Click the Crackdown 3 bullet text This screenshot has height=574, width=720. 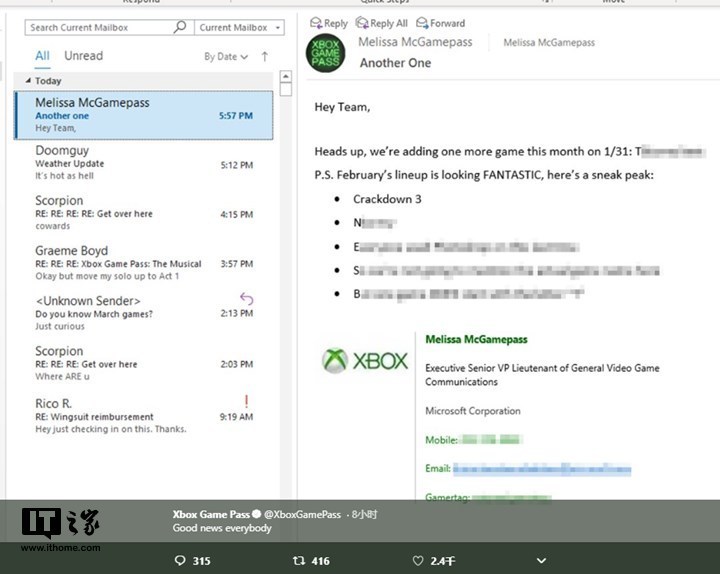tap(387, 199)
